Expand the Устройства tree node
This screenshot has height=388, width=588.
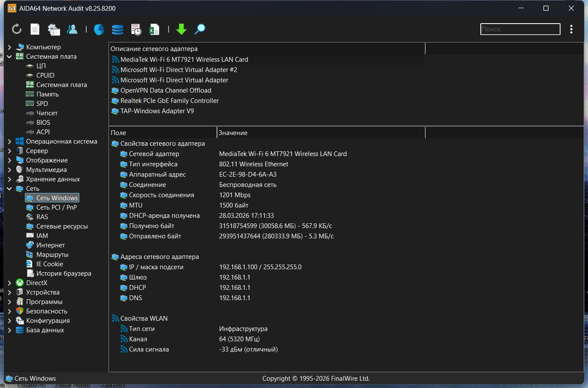9,292
